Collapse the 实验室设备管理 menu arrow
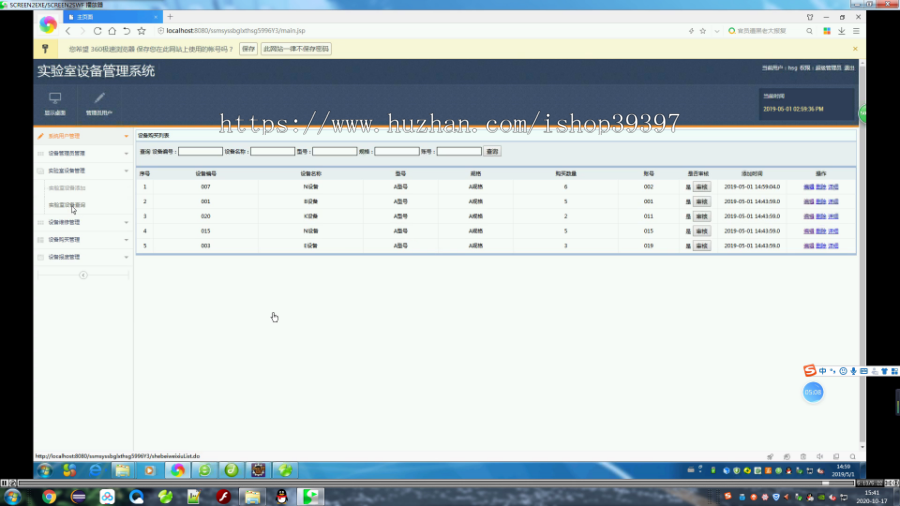The width and height of the screenshot is (900, 506). pyautogui.click(x=126, y=171)
